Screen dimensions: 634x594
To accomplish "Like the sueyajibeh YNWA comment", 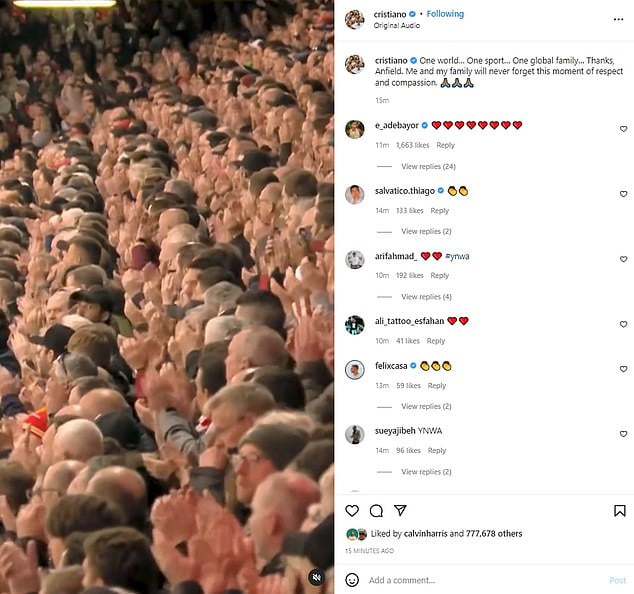I will pos(623,434).
